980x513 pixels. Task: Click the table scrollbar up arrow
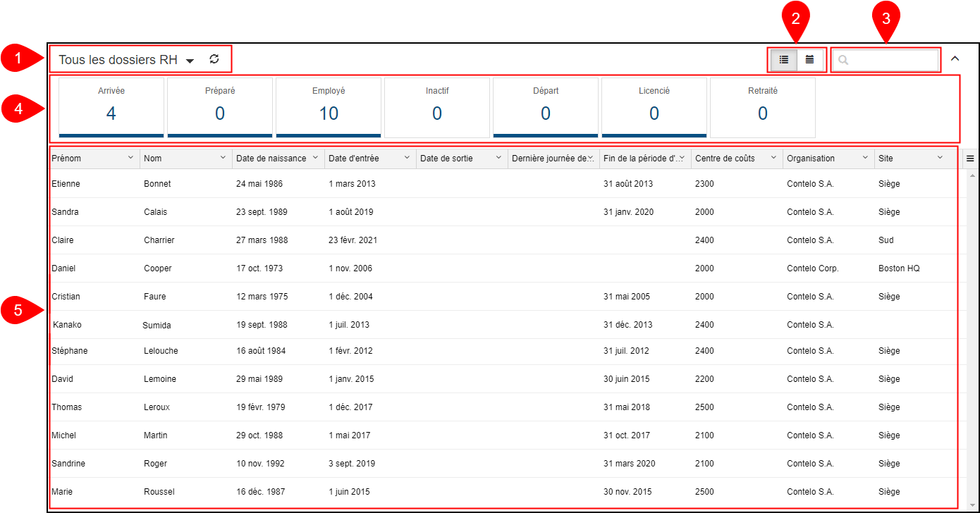tap(973, 175)
